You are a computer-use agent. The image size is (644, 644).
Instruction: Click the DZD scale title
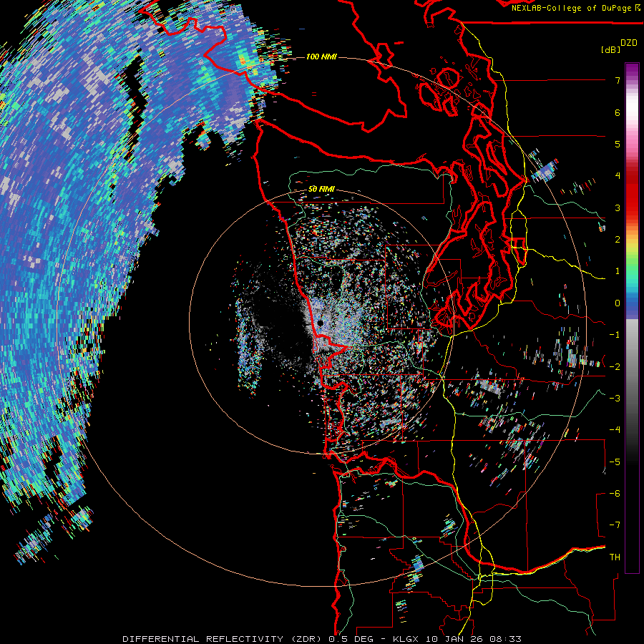629,43
